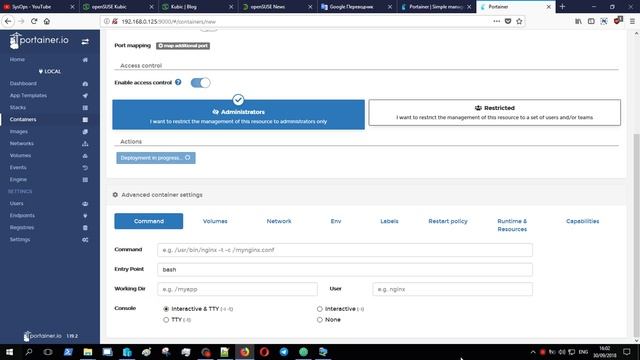Click the Dashboard gauge icon
This screenshot has width=640, height=360.
click(x=85, y=84)
